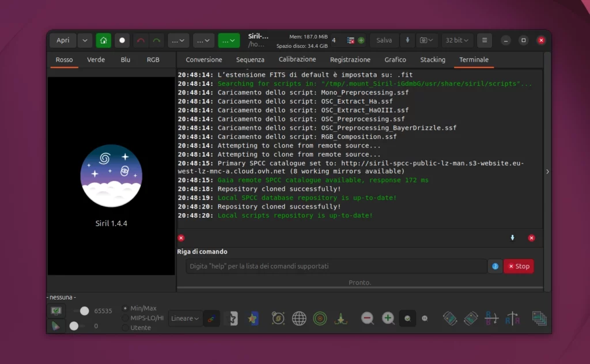Open the green '...' scripts dropdown
Image resolution: width=590 pixels, height=364 pixels.
[x=229, y=40]
